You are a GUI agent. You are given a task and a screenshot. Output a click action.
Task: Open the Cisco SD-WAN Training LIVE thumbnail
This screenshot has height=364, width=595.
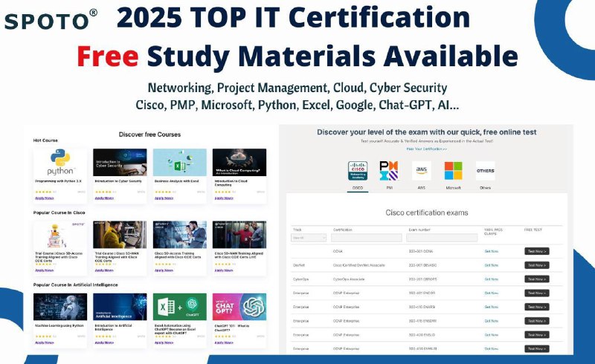239,235
